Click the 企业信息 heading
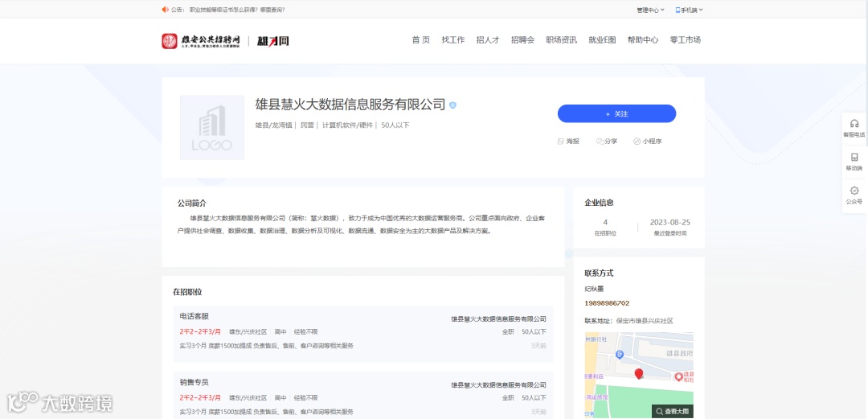 [x=599, y=203]
